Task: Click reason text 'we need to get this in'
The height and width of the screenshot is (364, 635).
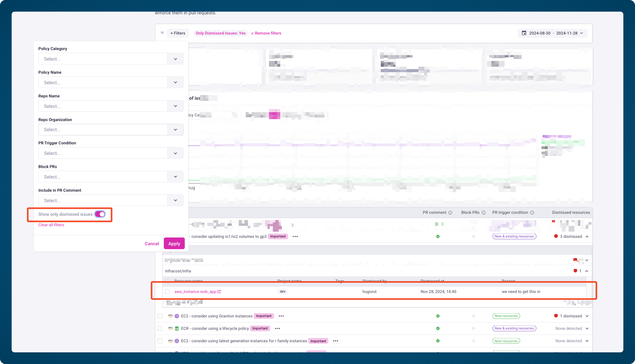Action: click(521, 291)
